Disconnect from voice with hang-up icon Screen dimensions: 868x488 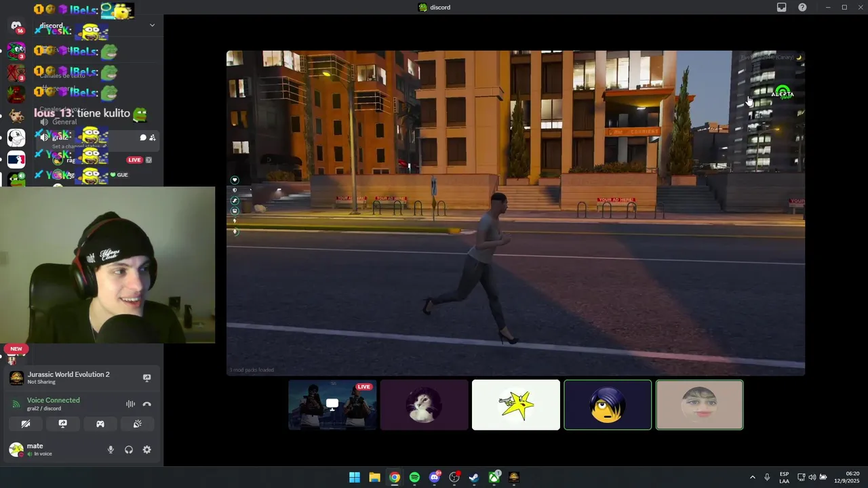click(x=147, y=404)
